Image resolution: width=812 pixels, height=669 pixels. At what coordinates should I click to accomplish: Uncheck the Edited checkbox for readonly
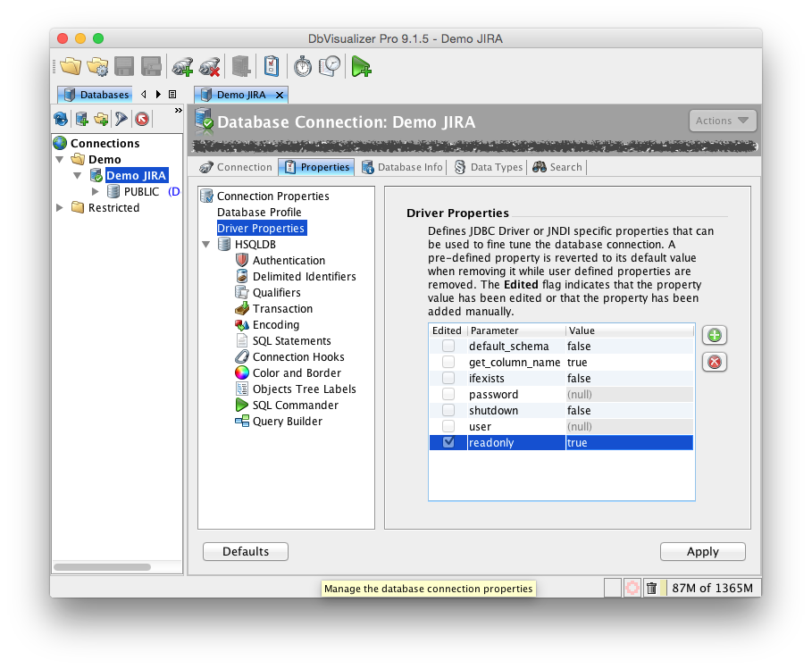pos(448,442)
